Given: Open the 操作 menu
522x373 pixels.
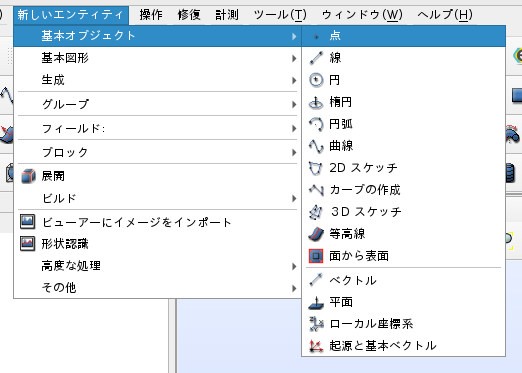Looking at the screenshot, I should click(x=151, y=15).
